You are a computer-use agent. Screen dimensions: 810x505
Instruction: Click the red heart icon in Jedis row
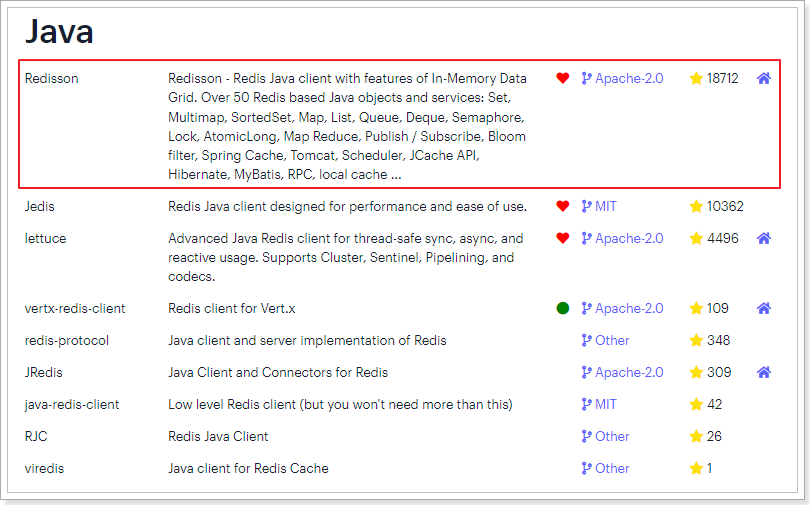coord(563,206)
